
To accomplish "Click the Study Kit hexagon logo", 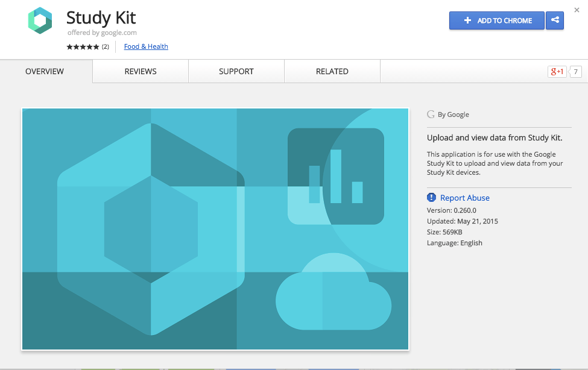I will point(40,21).
